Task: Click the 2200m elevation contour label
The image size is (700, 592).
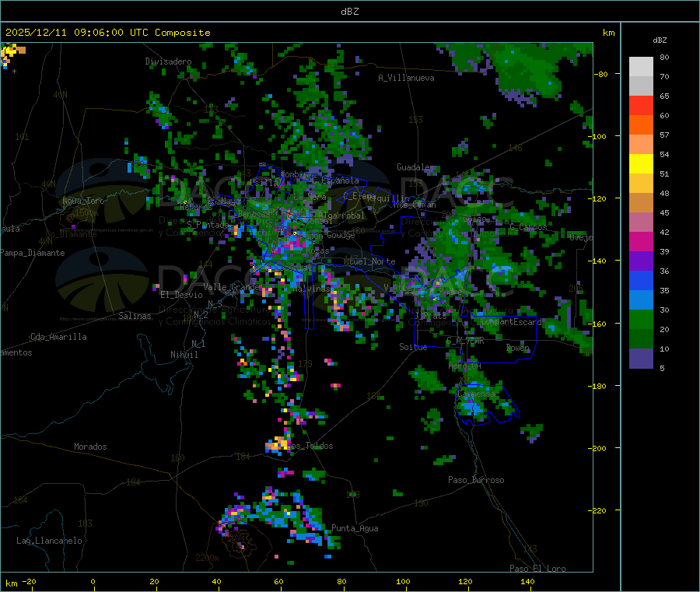Action: click(207, 558)
